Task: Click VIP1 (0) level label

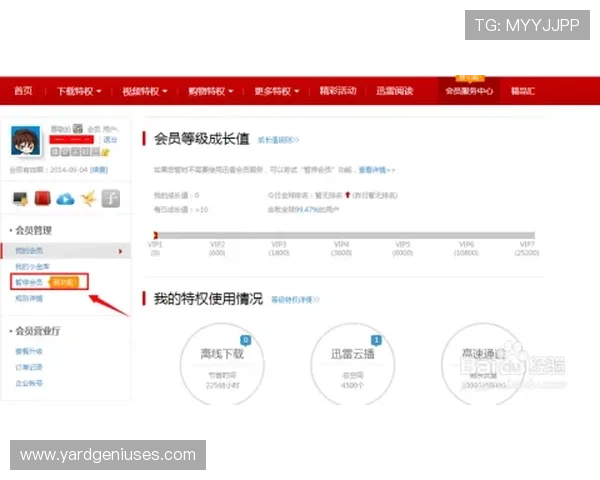Action: [x=155, y=248]
